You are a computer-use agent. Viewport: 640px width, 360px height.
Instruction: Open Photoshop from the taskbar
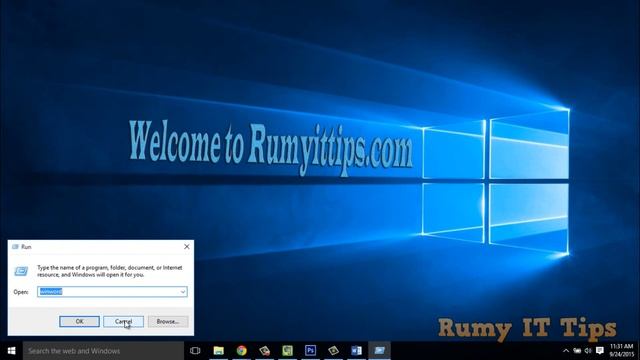(x=310, y=351)
